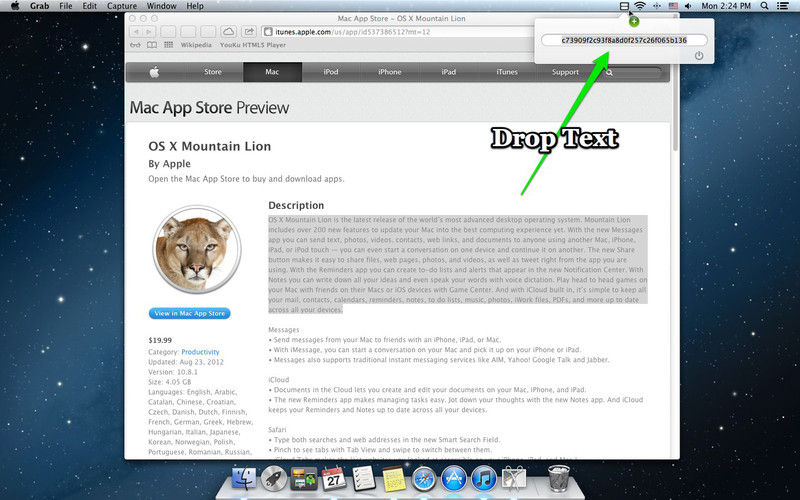The width and height of the screenshot is (800, 500).
Task: Click the Apple logo in site navigation
Action: 154,72
